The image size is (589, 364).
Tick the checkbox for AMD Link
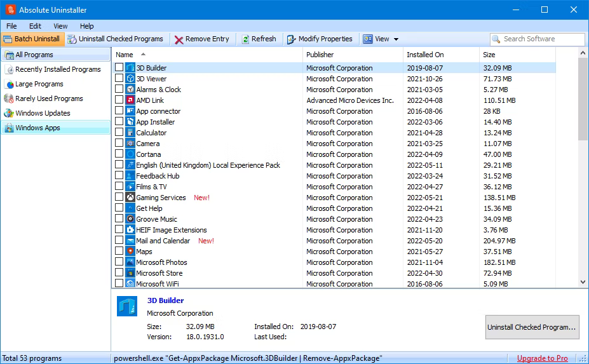(119, 100)
